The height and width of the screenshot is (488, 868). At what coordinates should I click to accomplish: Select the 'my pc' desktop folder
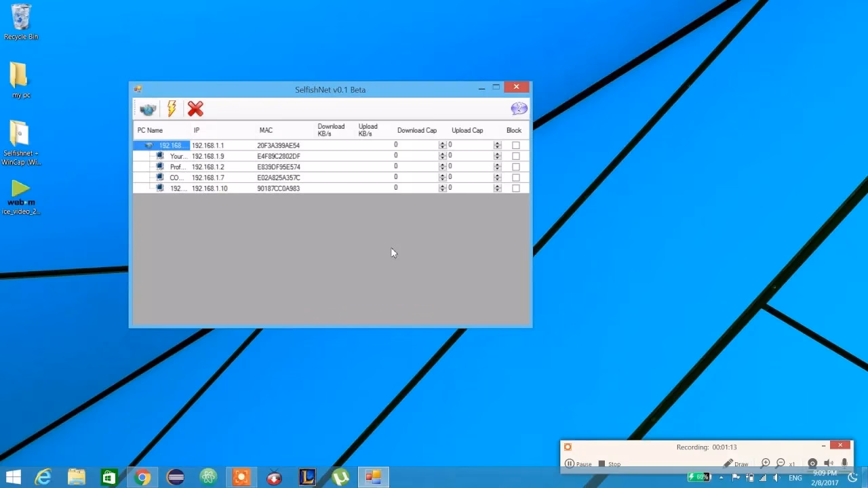point(21,80)
